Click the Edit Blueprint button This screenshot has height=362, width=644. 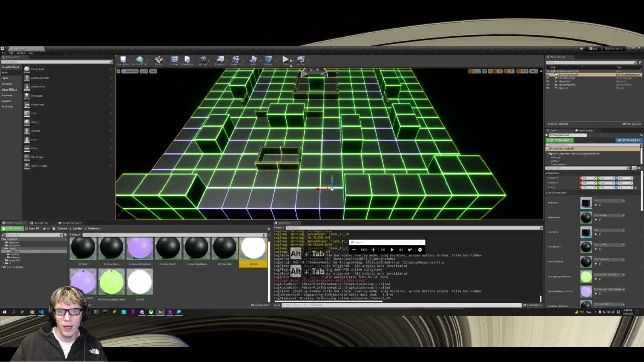point(628,140)
